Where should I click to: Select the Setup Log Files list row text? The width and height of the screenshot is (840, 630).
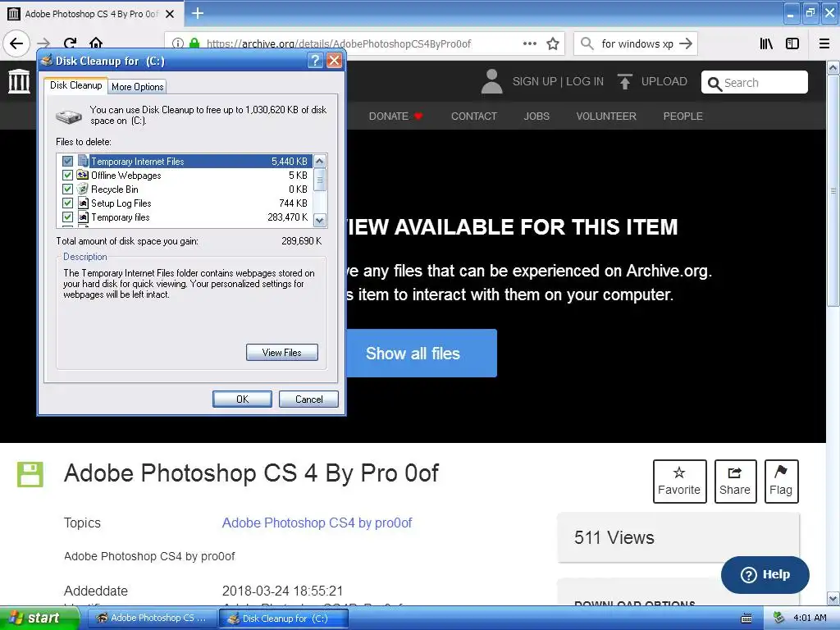[121, 203]
